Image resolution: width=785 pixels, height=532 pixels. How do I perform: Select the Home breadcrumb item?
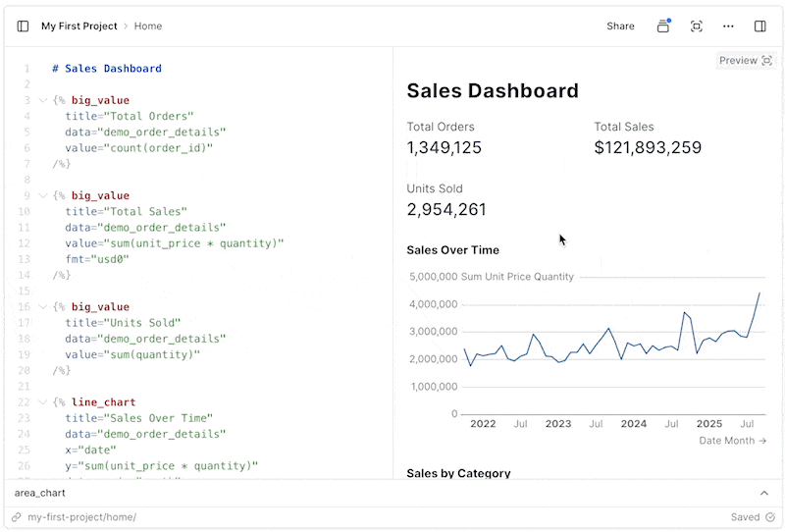pyautogui.click(x=148, y=27)
